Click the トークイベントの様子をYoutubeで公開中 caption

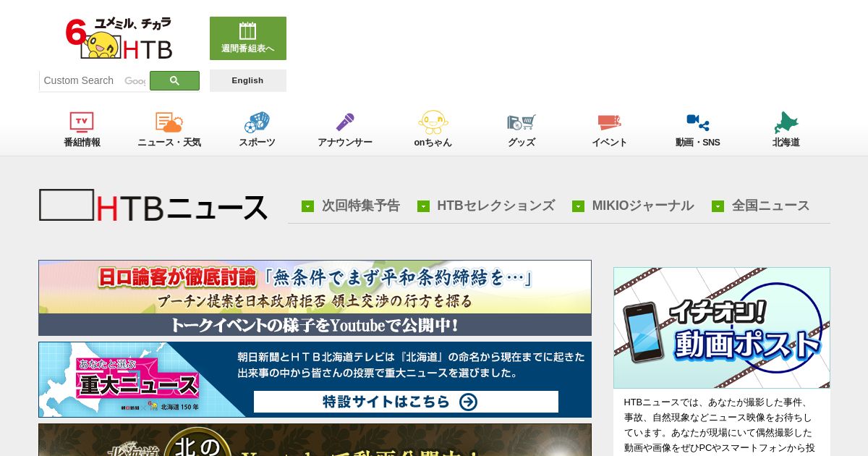coord(315,325)
